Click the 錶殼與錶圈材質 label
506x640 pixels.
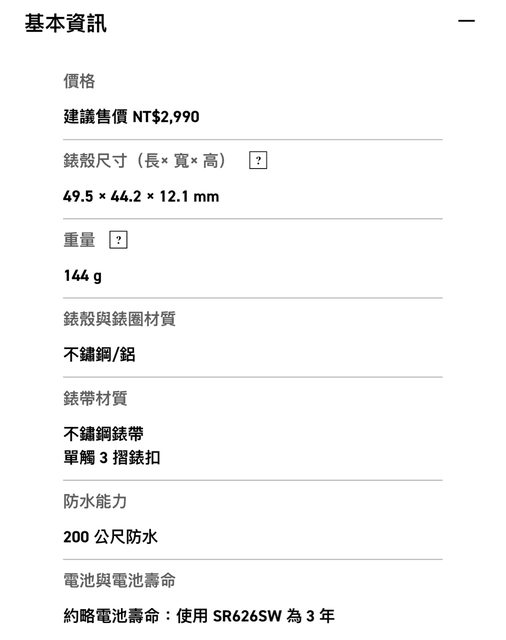(x=120, y=319)
